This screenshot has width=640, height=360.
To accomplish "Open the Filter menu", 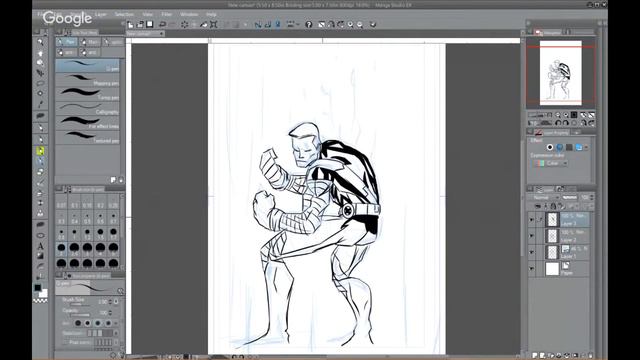I will [167, 14].
